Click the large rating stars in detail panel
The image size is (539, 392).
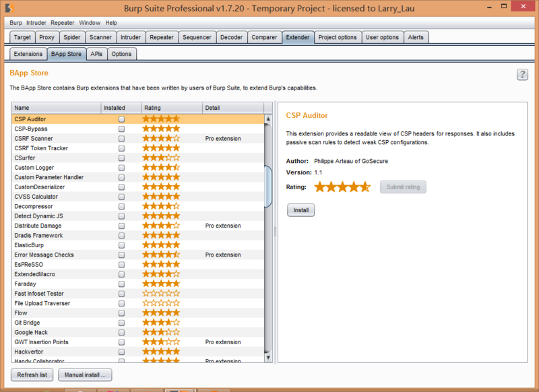(x=343, y=187)
